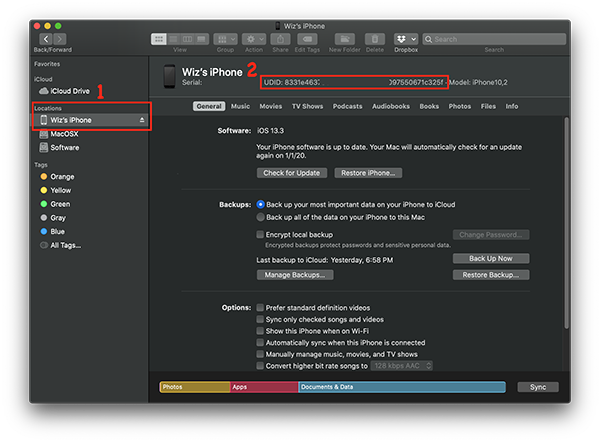Click the Share toolbar icon
This screenshot has height=442, width=600.
tap(280, 39)
